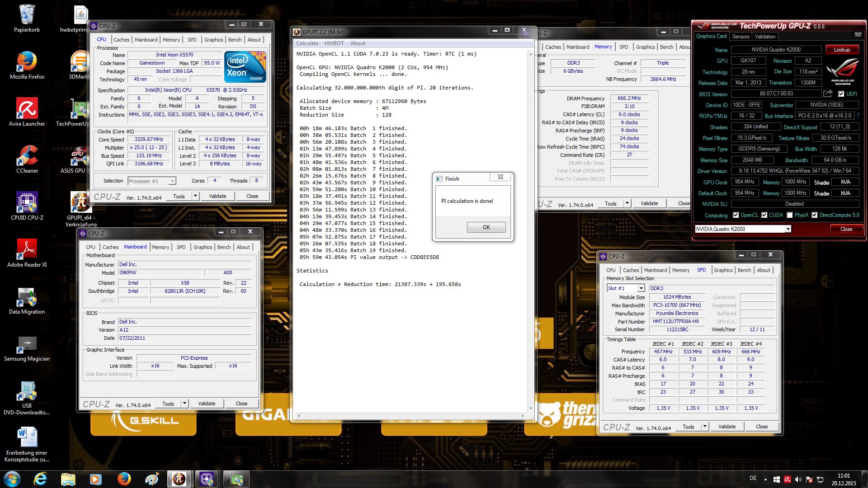Open Paint from the taskbar
The width and height of the screenshot is (868, 488).
(x=151, y=479)
